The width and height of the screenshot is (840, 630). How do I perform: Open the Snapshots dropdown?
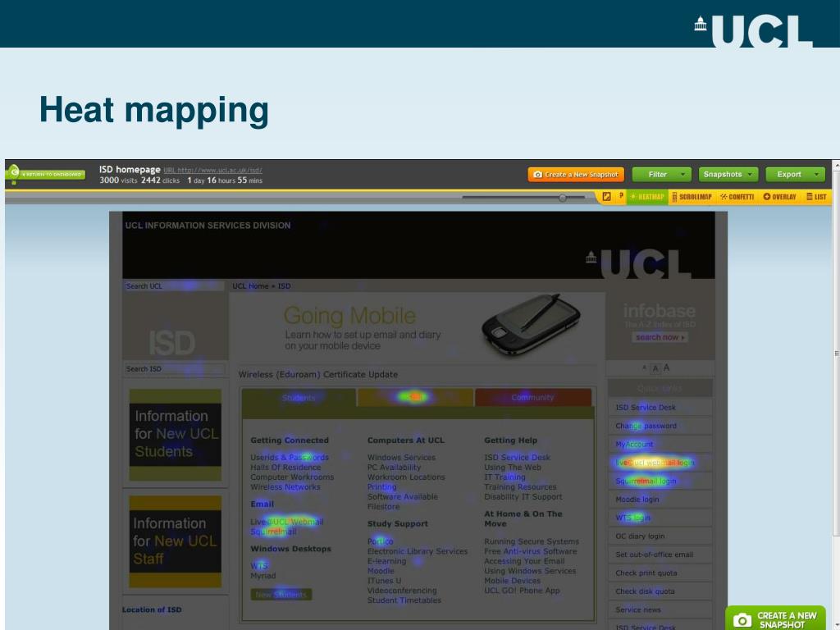[x=728, y=175]
